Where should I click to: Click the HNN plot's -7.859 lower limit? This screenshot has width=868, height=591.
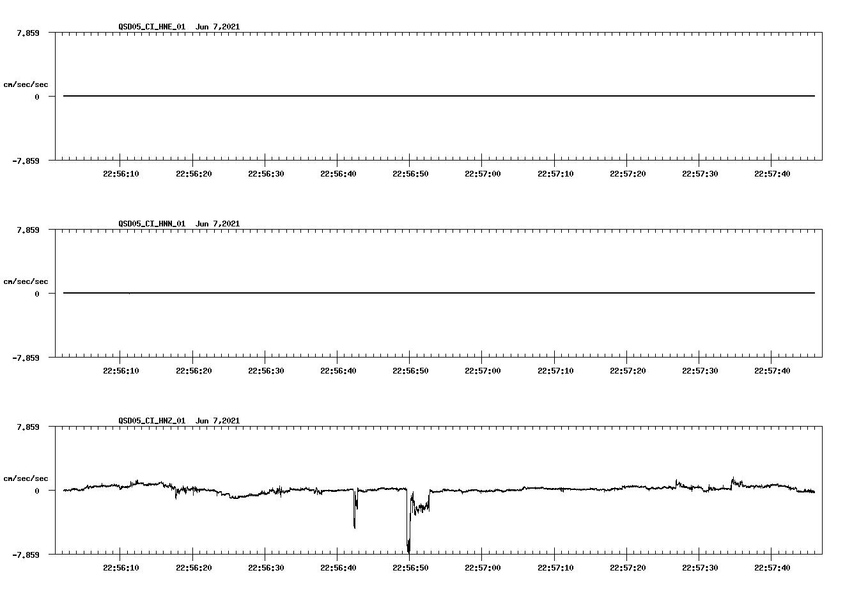click(26, 358)
